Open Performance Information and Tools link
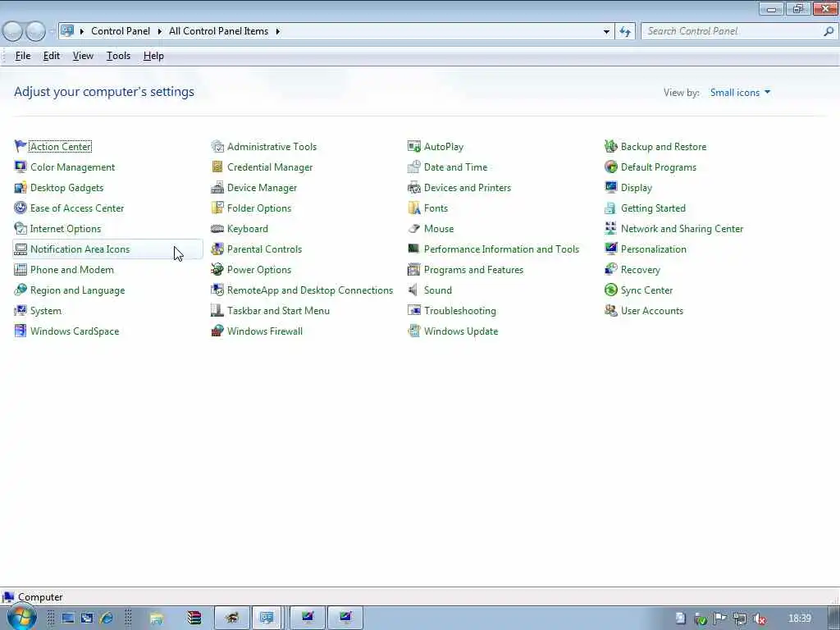 click(501, 249)
